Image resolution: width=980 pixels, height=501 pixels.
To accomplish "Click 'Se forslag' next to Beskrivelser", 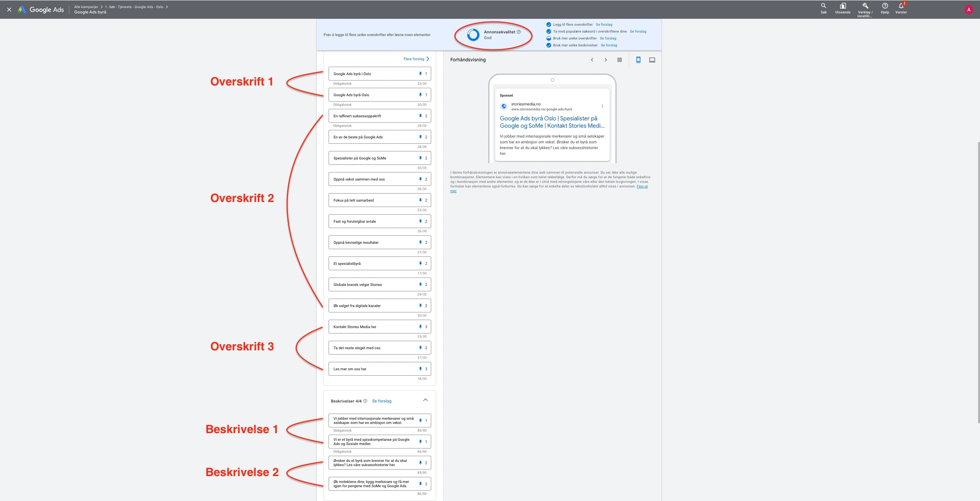I will [x=381, y=401].
